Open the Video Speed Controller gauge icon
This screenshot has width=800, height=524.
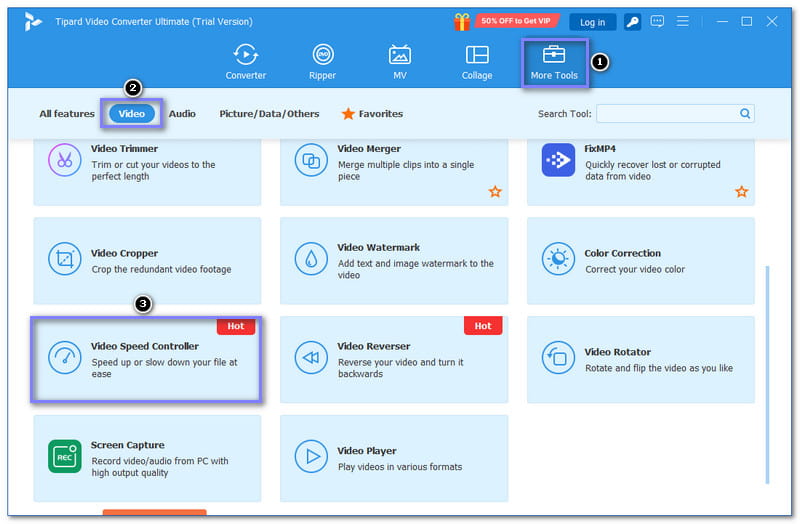(x=65, y=358)
